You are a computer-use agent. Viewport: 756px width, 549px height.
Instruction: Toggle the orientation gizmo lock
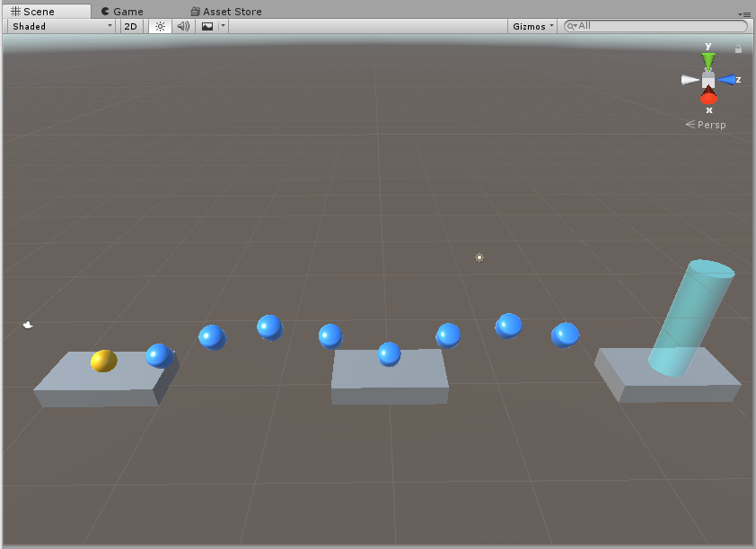click(738, 48)
